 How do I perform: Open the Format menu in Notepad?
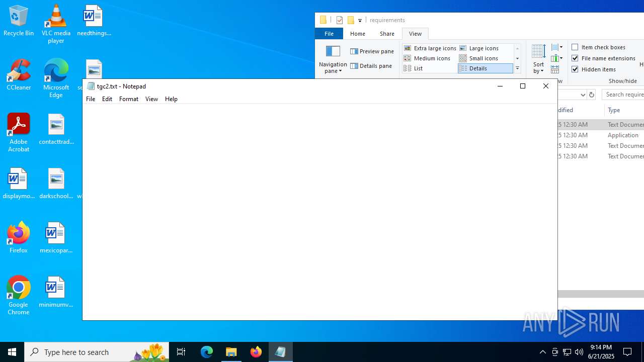point(129,99)
